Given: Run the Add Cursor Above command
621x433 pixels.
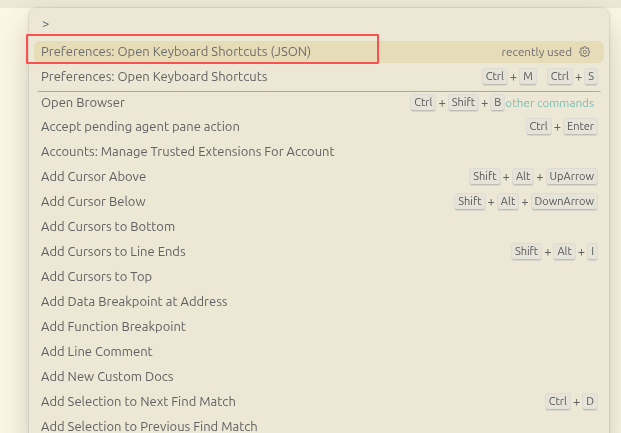Looking at the screenshot, I should pyautogui.click(x=319, y=176).
